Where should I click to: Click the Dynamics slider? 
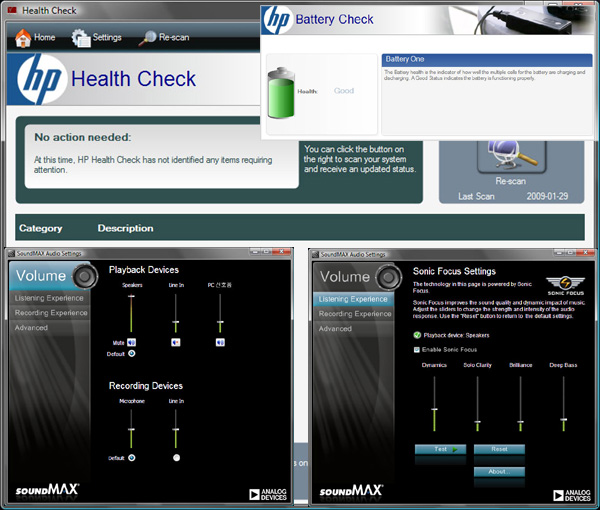(434, 404)
